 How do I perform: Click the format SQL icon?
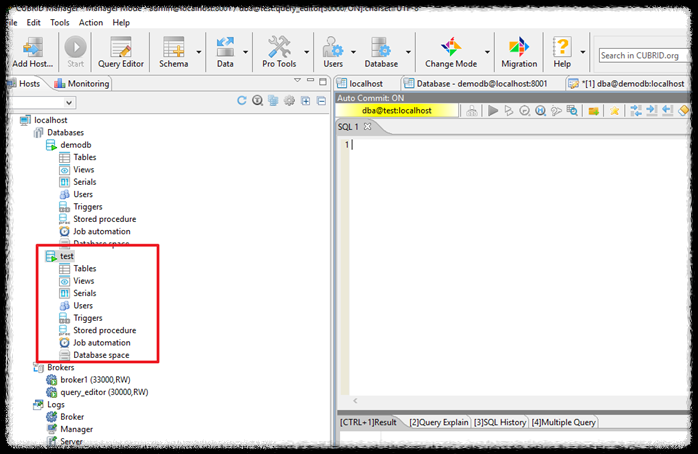pos(636,110)
